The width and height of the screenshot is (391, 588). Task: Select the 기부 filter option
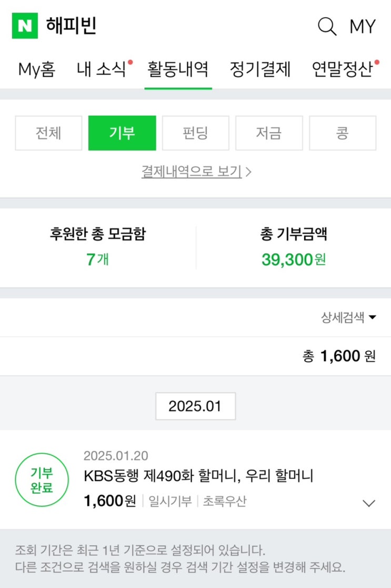122,133
